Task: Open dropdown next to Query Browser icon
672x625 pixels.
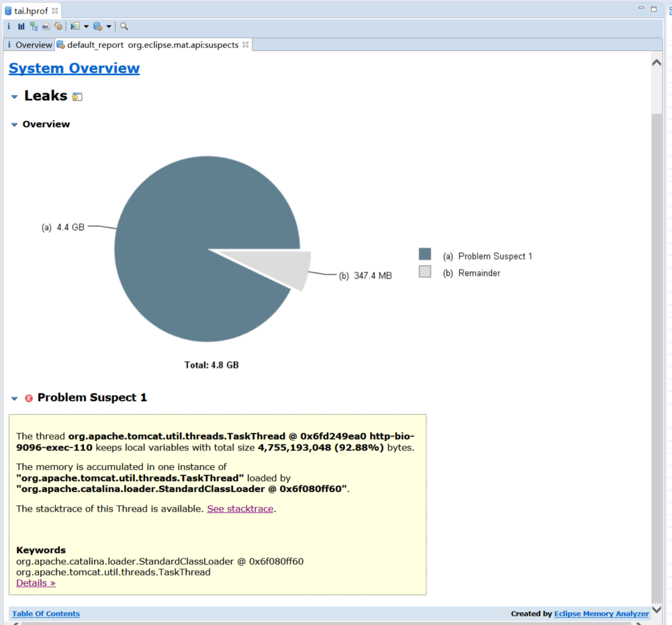Action: pos(109,27)
